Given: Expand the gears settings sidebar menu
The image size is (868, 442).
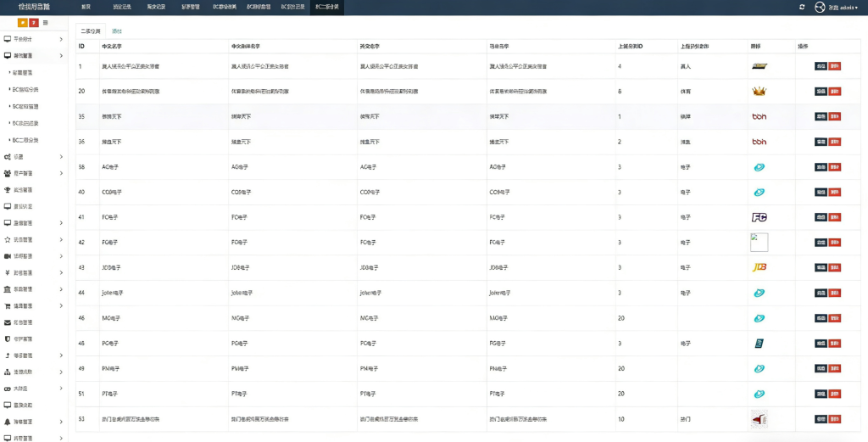Looking at the screenshot, I should 61,157.
